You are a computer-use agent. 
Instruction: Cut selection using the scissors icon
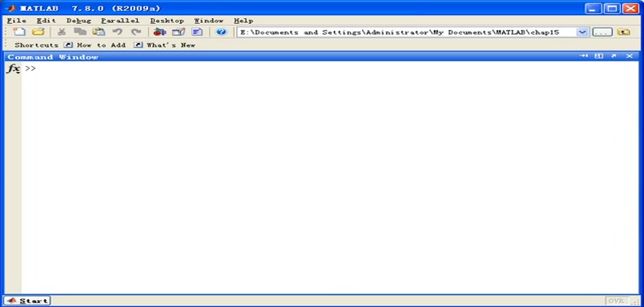click(61, 31)
